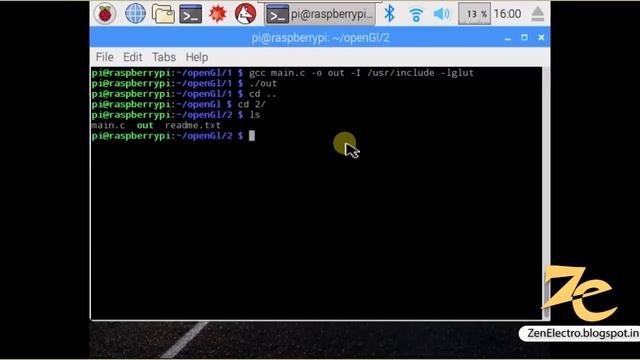Screen dimensions: 640x360
Task: Click the ./out command text
Action: tap(263, 84)
